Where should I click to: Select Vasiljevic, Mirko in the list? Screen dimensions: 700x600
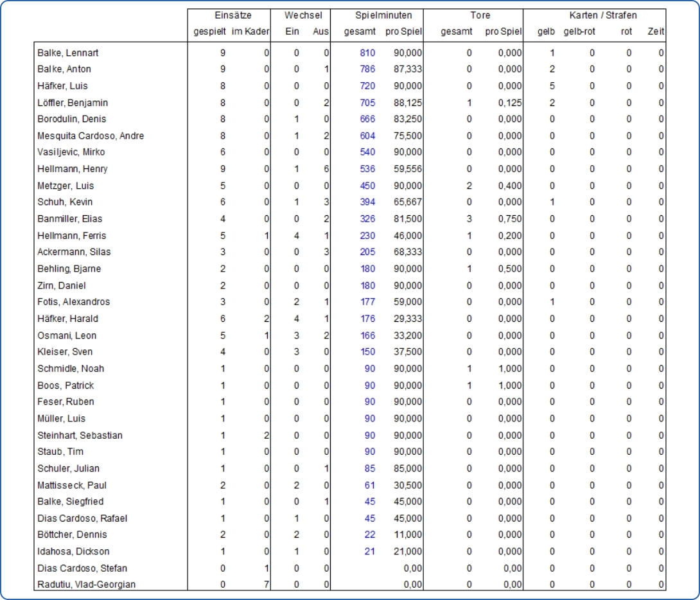point(71,152)
